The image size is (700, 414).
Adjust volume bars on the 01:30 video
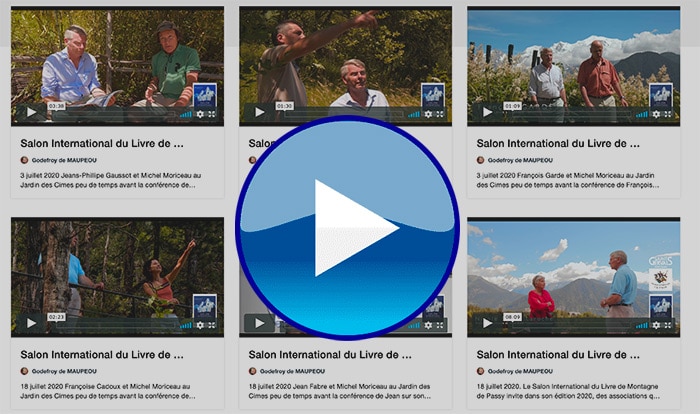click(x=414, y=114)
